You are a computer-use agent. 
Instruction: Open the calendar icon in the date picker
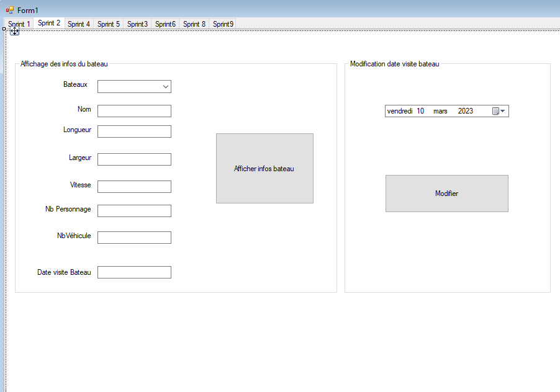496,111
